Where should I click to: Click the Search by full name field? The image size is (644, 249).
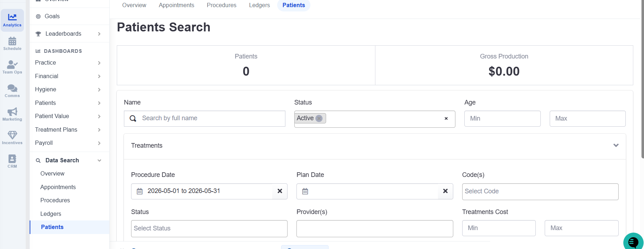[x=205, y=118]
